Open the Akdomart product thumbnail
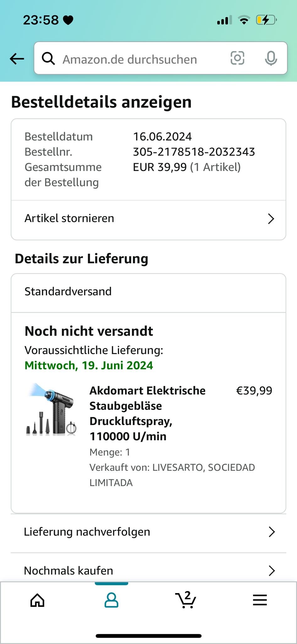 (51, 409)
